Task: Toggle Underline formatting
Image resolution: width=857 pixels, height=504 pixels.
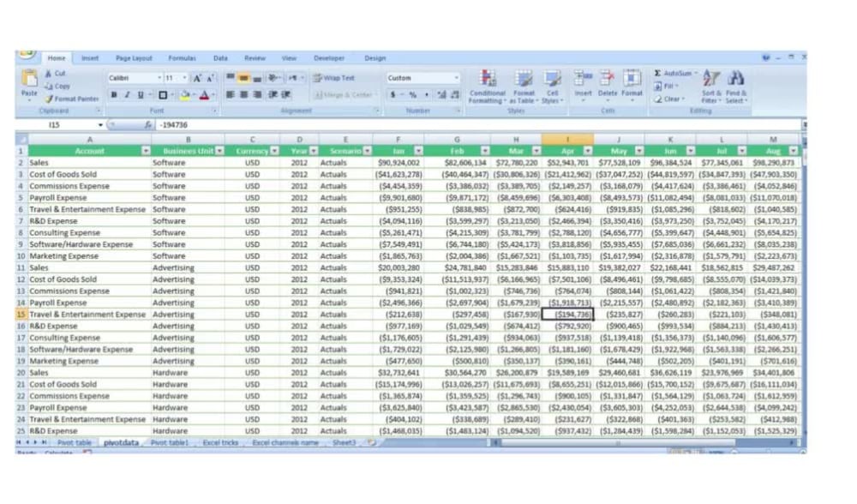Action: tap(141, 95)
